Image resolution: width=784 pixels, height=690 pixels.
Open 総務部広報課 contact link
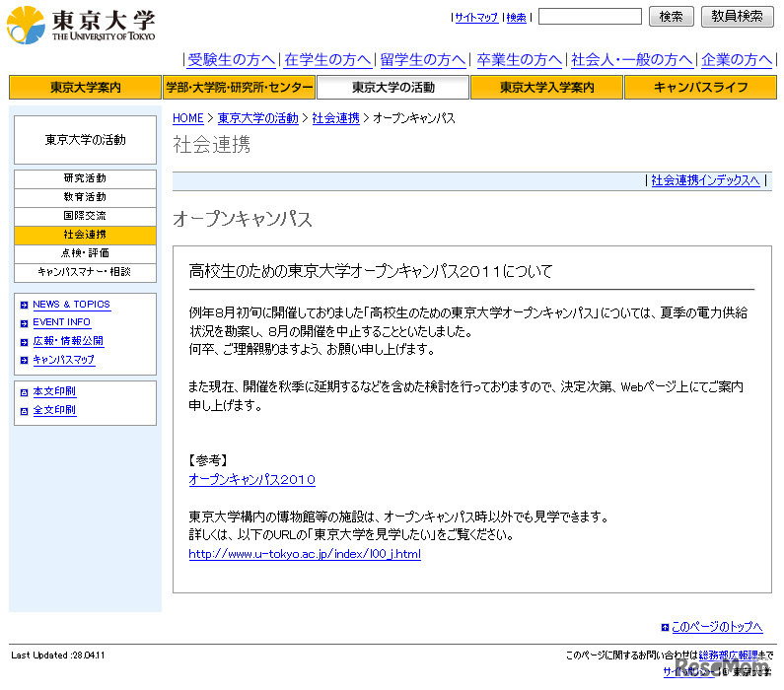729,655
